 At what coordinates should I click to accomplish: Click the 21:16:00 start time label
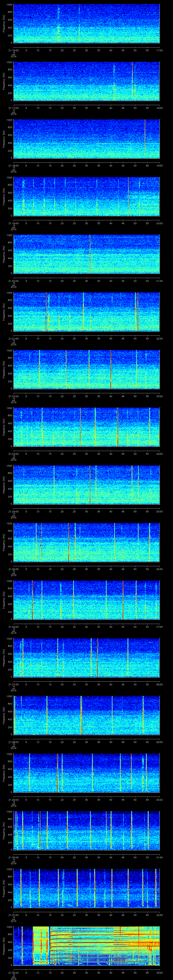click(13, 50)
